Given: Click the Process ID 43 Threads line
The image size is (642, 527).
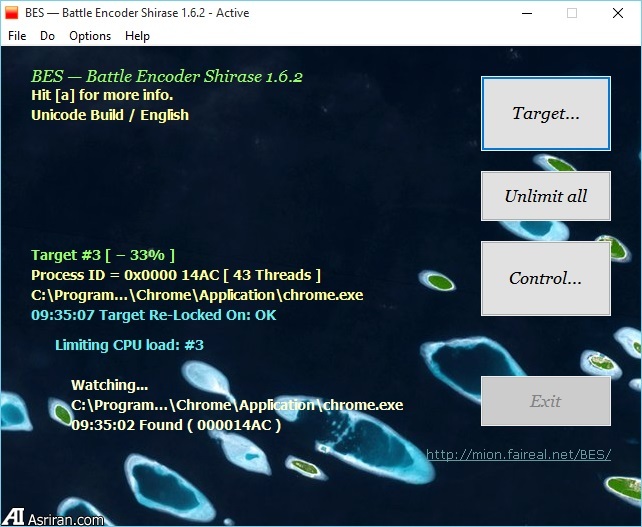Looking at the screenshot, I should [x=176, y=275].
